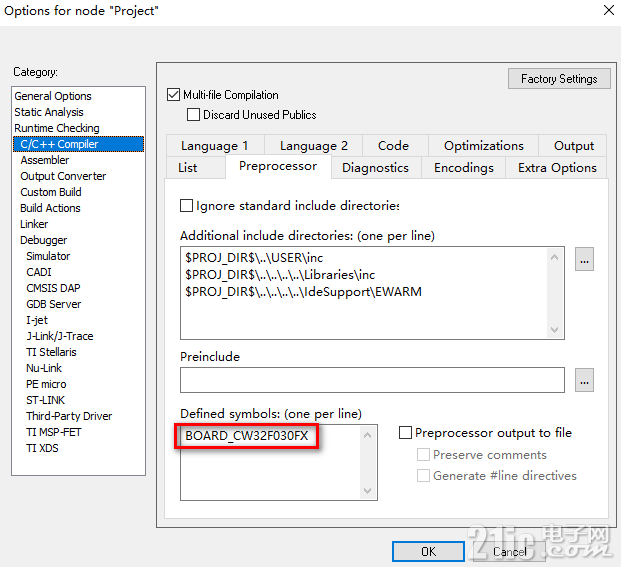Switch to the Extra Options tab

click(556, 168)
